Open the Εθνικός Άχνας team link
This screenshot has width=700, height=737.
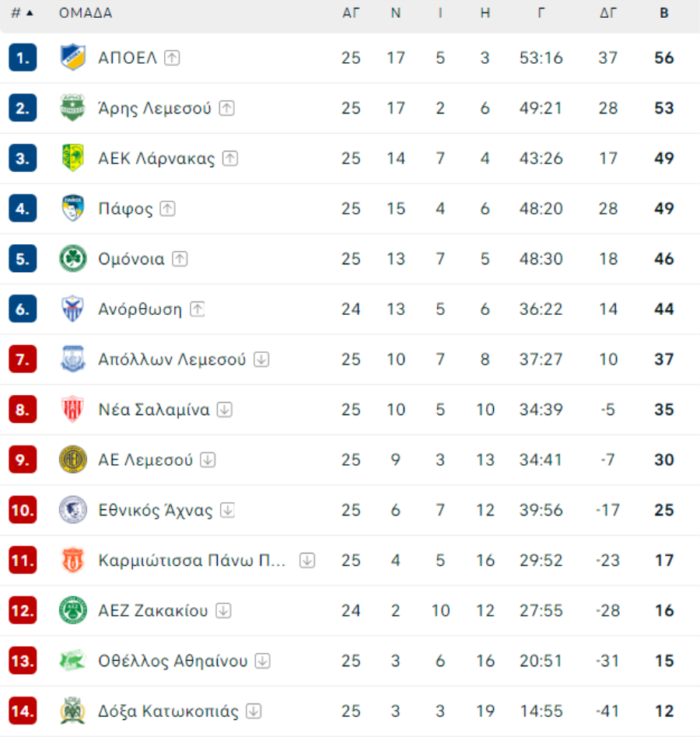(x=155, y=510)
